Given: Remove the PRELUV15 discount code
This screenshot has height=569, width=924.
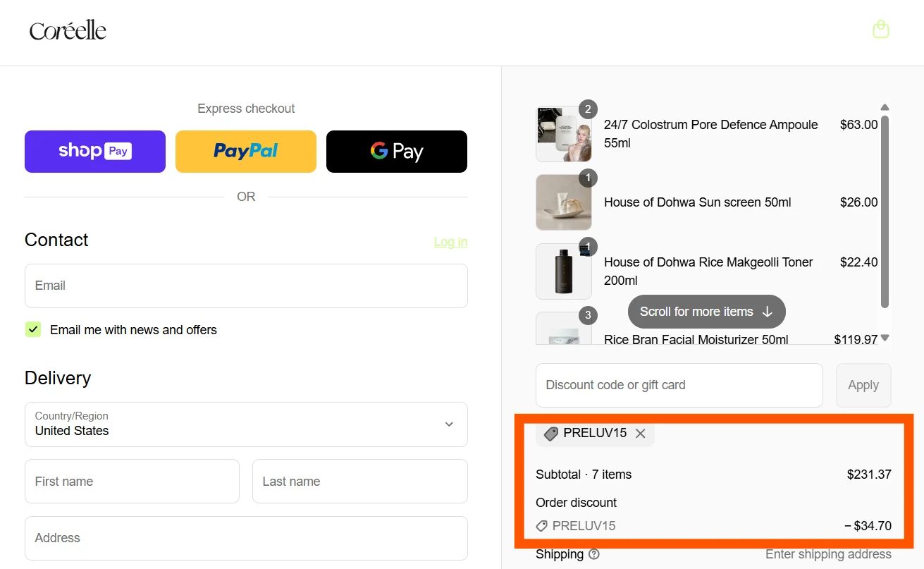Looking at the screenshot, I should [x=640, y=434].
